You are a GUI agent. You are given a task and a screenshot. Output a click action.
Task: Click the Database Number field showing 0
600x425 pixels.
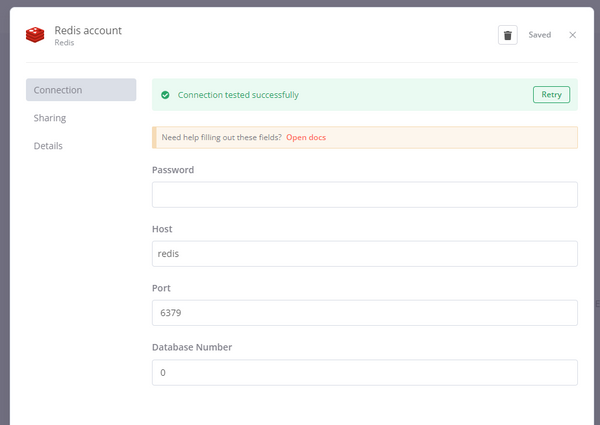pos(365,372)
